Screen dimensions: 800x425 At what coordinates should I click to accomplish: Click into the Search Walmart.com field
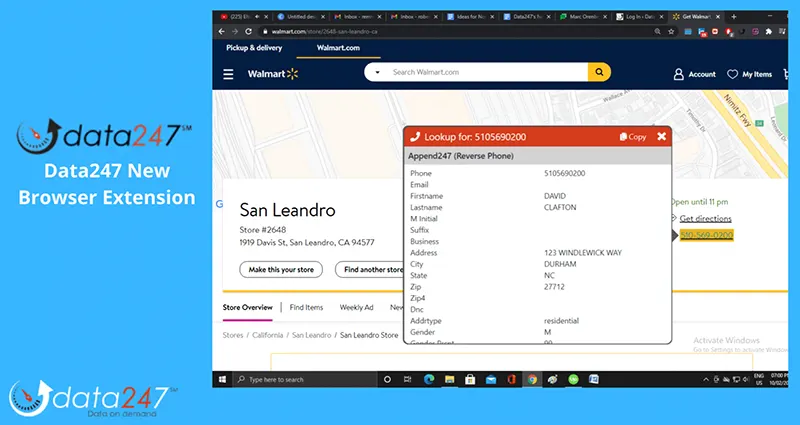[x=485, y=73]
